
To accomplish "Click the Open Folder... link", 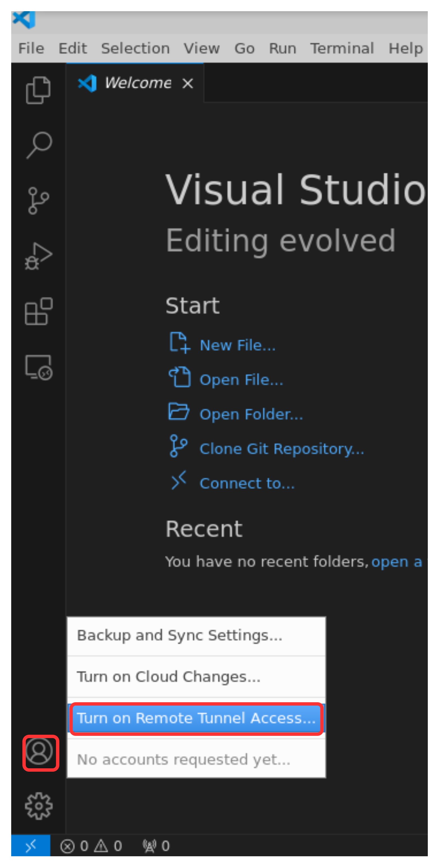I will 251,414.
